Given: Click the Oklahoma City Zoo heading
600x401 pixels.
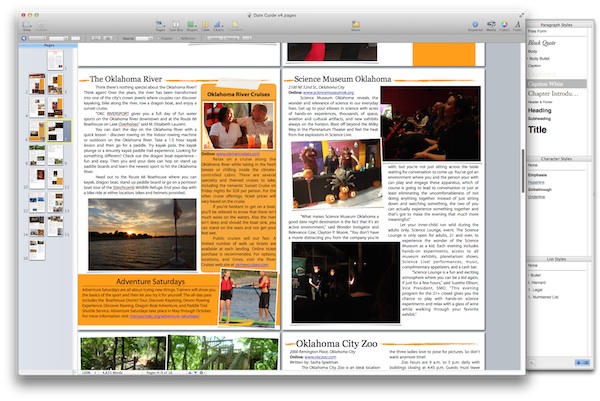Looking at the screenshot, I should click(336, 344).
